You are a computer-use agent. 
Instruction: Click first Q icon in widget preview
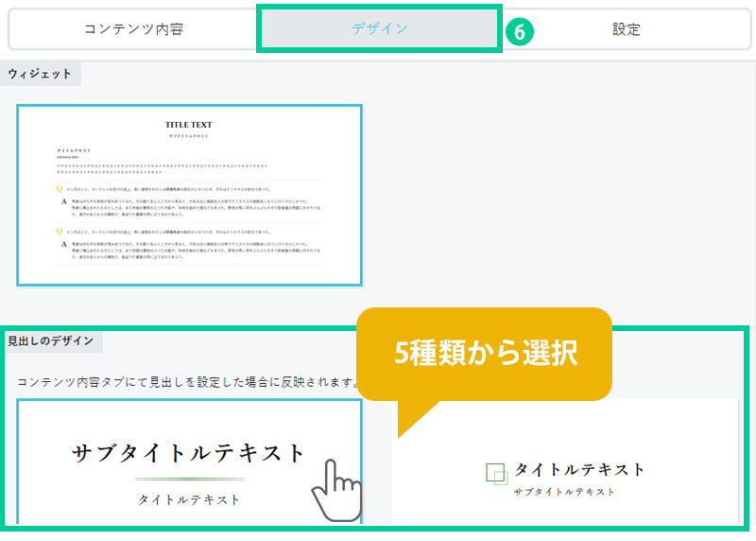tap(61, 188)
